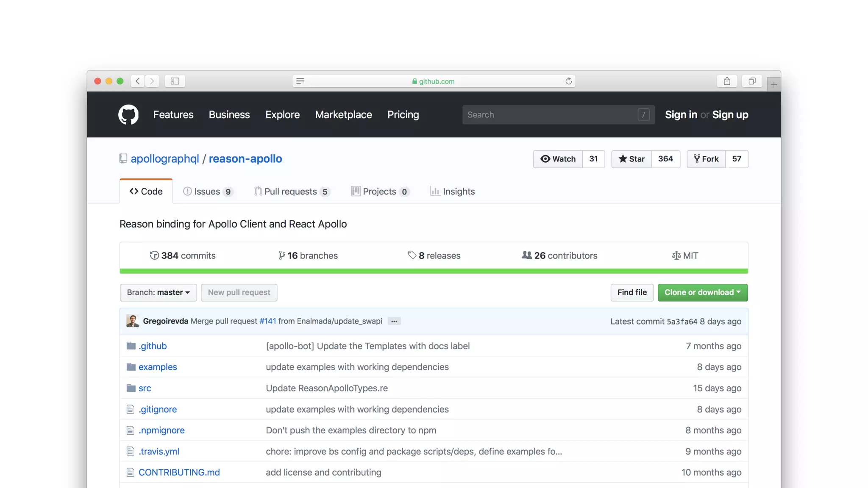The height and width of the screenshot is (488, 868).
Task: Add a new tab with plus icon
Action: point(773,85)
